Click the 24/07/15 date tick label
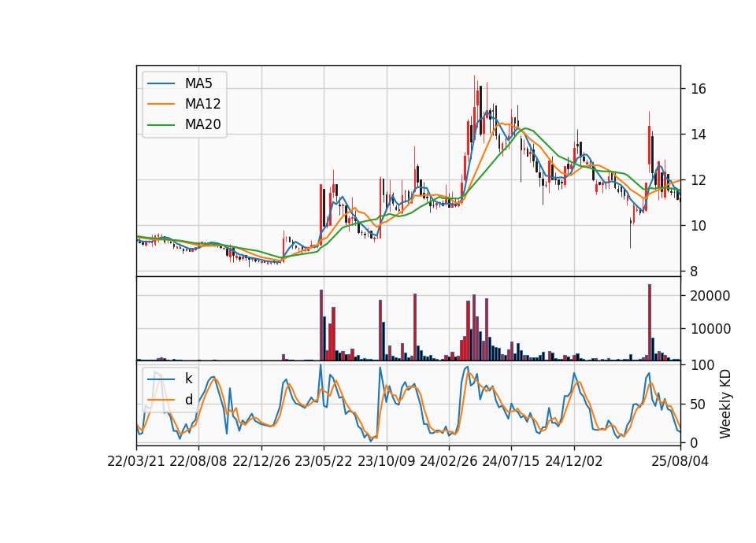 click(511, 461)
